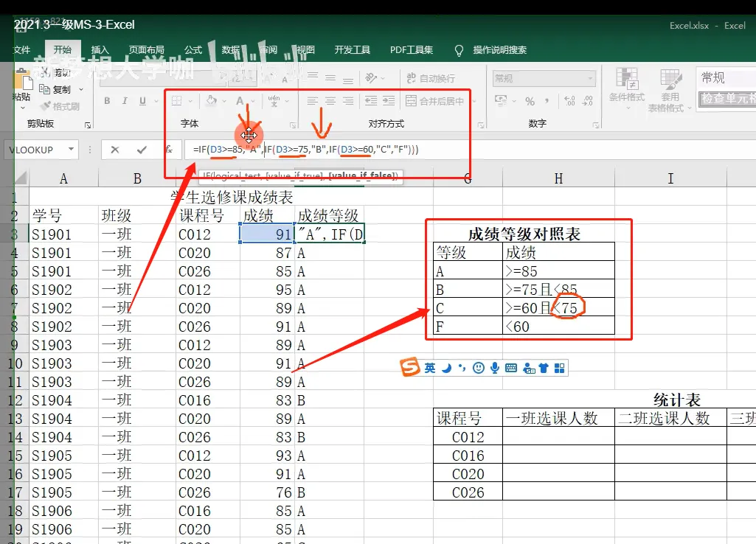Toggle IME English/Chinese mode (英)
This screenshot has width=756, height=544.
[x=429, y=368]
